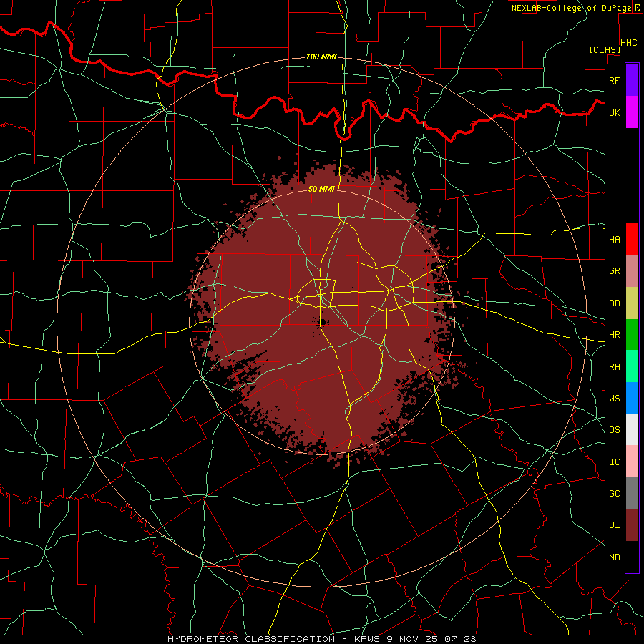Click the GC legend label

tap(614, 494)
